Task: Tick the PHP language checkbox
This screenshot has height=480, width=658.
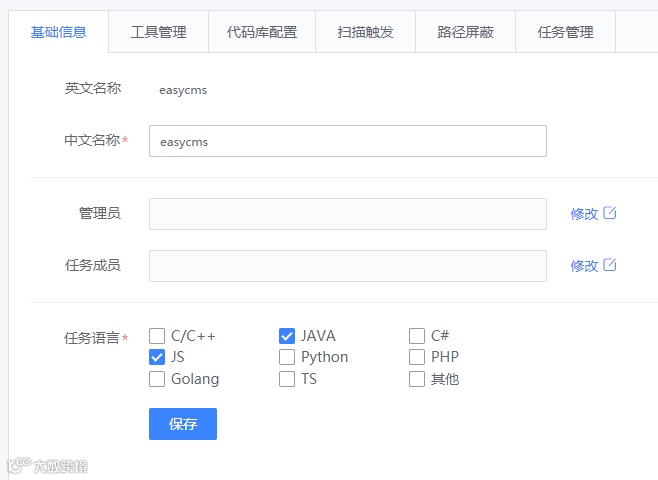Action: (417, 357)
